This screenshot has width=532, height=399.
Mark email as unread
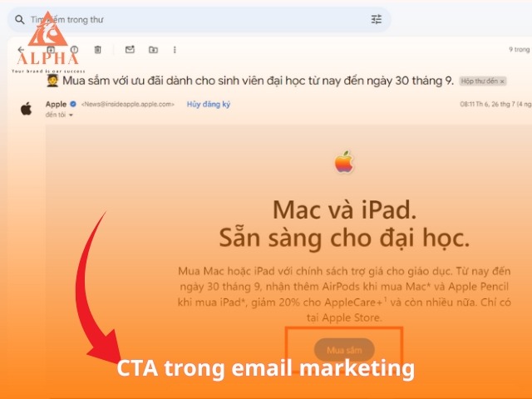(130, 50)
